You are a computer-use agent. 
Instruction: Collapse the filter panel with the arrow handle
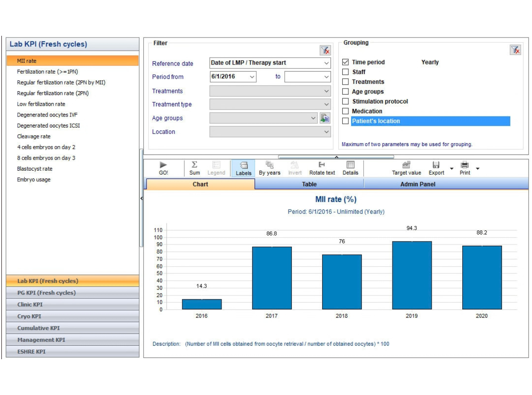click(336, 157)
